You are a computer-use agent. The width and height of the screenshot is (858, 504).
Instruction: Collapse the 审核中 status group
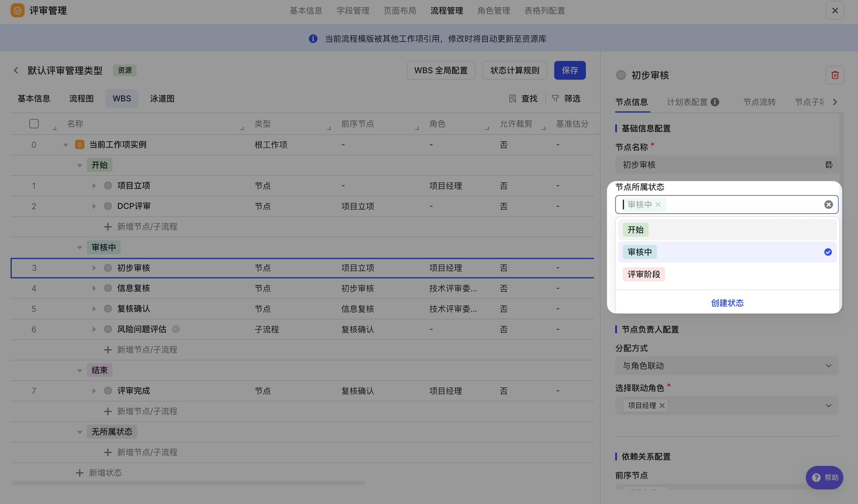pyautogui.click(x=79, y=248)
